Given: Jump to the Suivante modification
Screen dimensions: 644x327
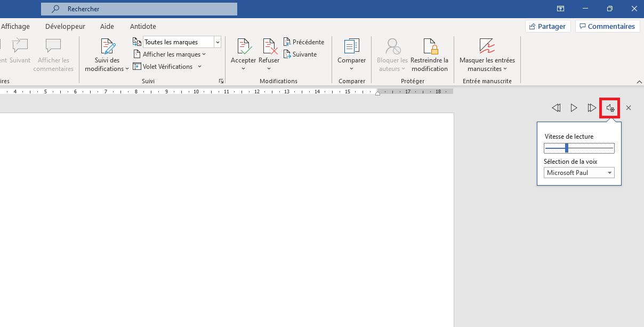Looking at the screenshot, I should click(300, 54).
